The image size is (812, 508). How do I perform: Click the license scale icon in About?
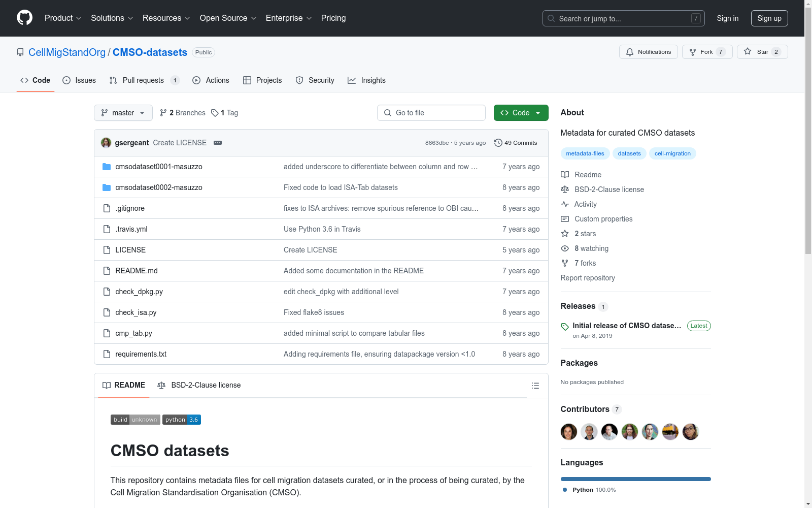565,189
